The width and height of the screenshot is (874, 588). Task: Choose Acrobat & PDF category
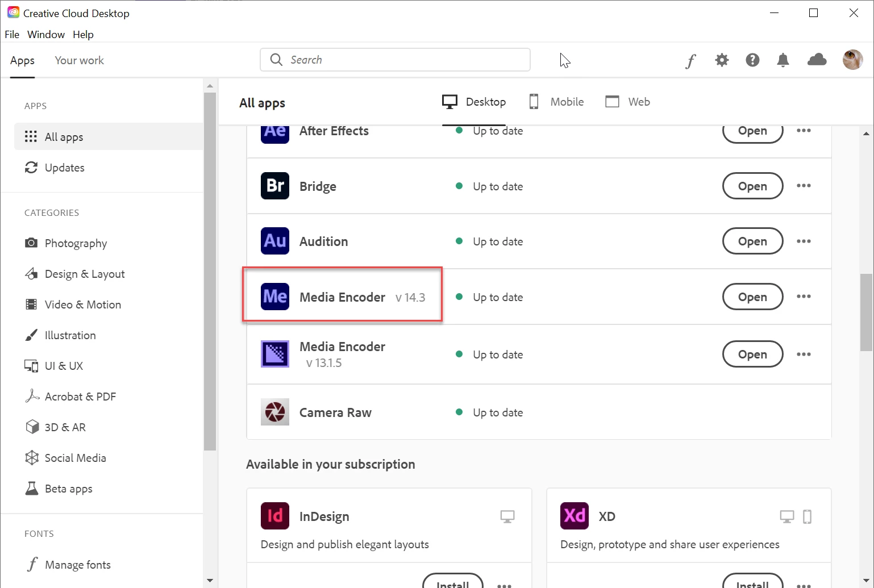click(x=70, y=397)
